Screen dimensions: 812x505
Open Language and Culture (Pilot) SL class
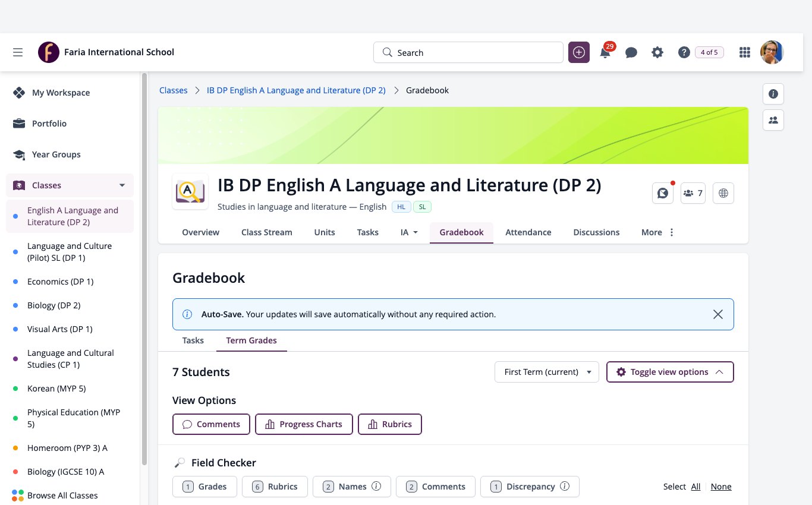[x=70, y=252]
